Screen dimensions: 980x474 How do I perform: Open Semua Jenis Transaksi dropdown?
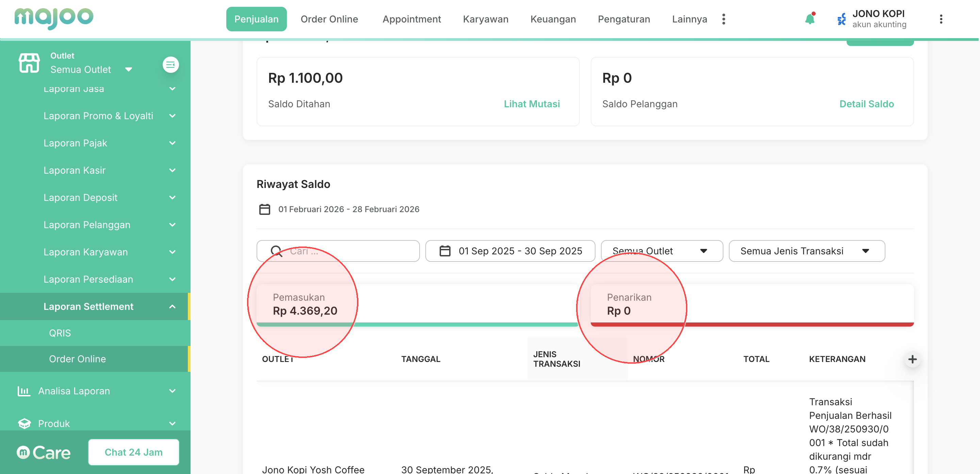tap(806, 251)
